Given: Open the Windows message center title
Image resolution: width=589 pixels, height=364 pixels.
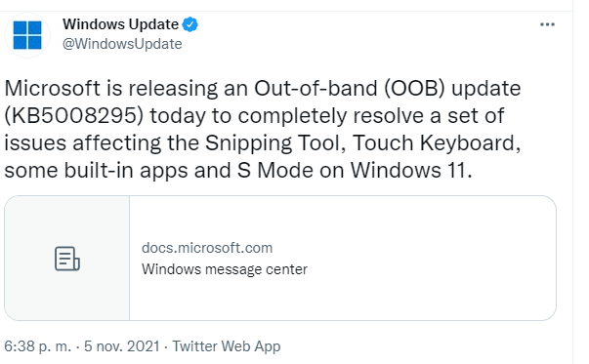Looking at the screenshot, I should (x=225, y=269).
